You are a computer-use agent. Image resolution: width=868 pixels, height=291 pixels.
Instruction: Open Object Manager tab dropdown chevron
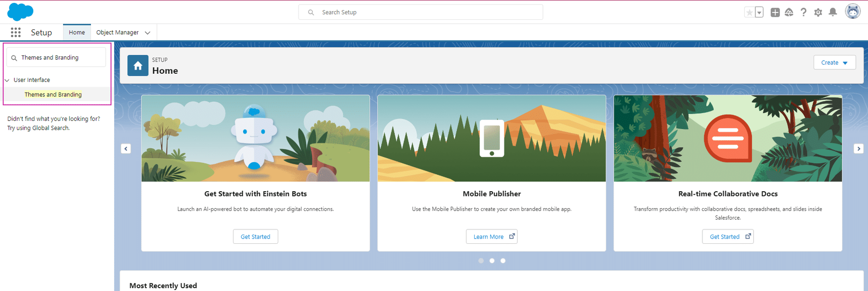147,33
